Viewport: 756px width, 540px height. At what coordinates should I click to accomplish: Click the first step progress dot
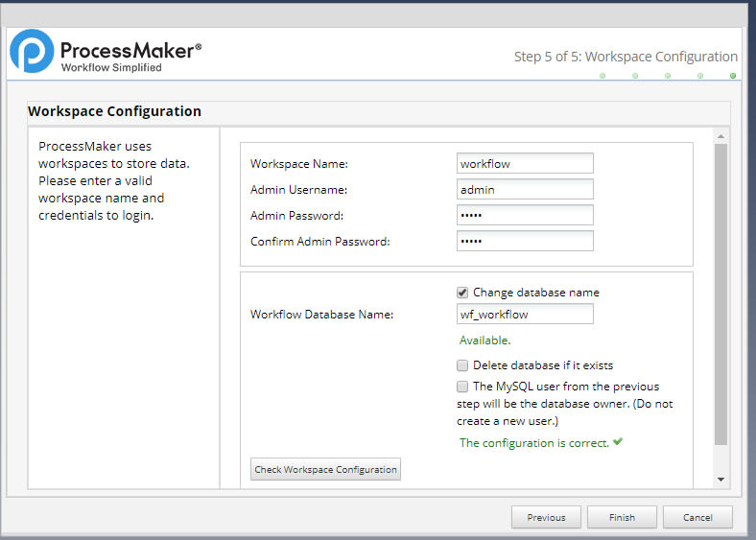pos(602,76)
